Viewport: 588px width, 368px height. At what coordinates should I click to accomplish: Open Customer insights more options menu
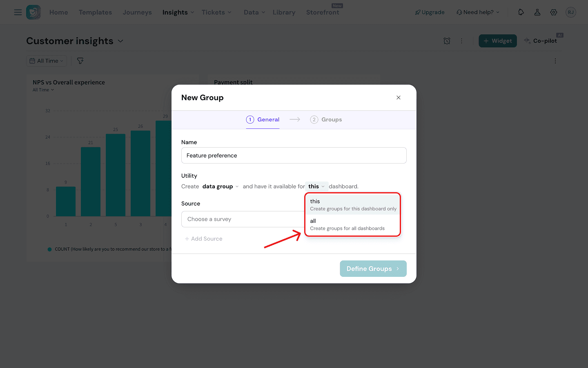tap(462, 41)
